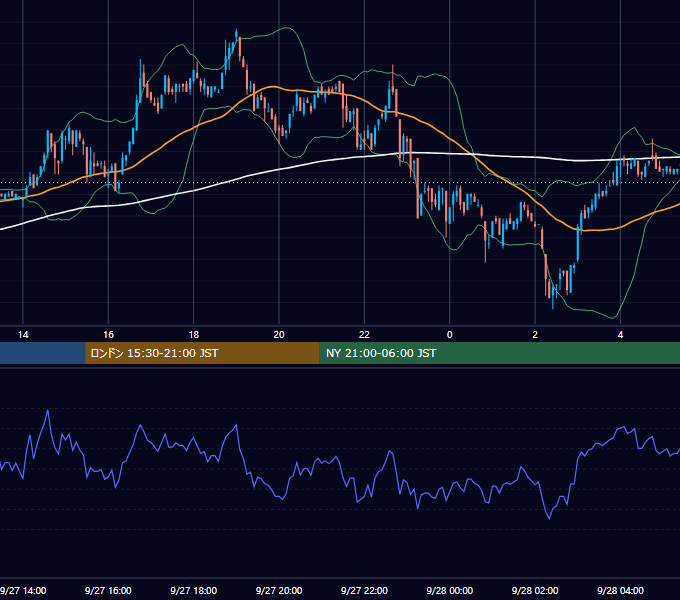Screen dimensions: 680x600
Task: Click the 20 hour label on the price chart axis
Action: click(x=279, y=335)
